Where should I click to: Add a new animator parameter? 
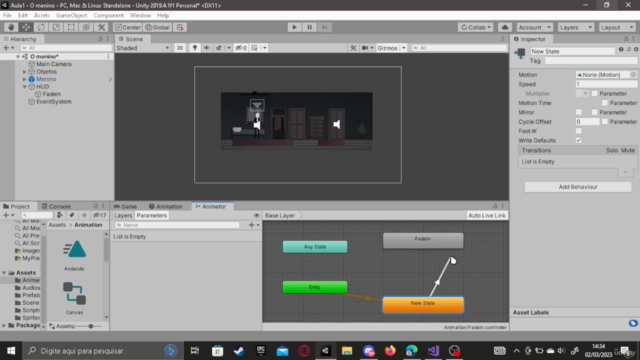254,225
